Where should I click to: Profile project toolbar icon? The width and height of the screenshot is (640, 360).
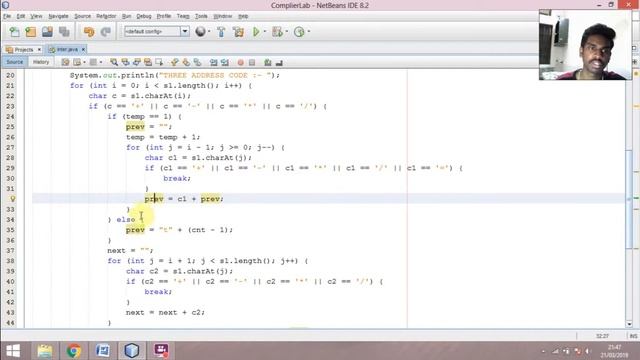[x=299, y=31]
